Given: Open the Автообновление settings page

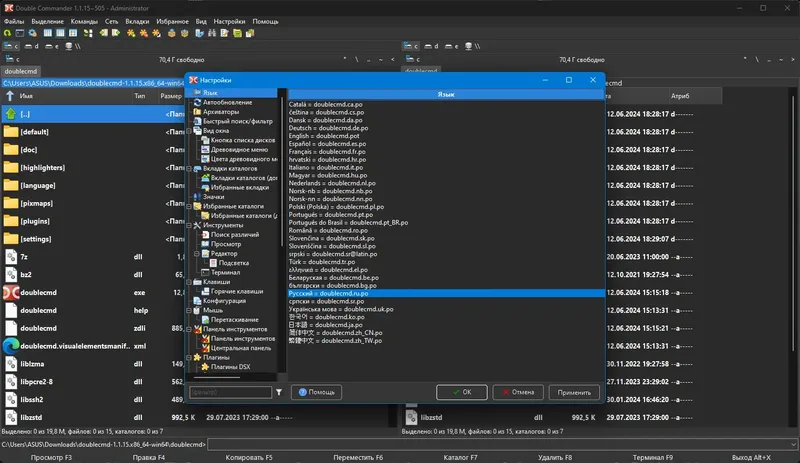Looking at the screenshot, I should click(x=228, y=102).
